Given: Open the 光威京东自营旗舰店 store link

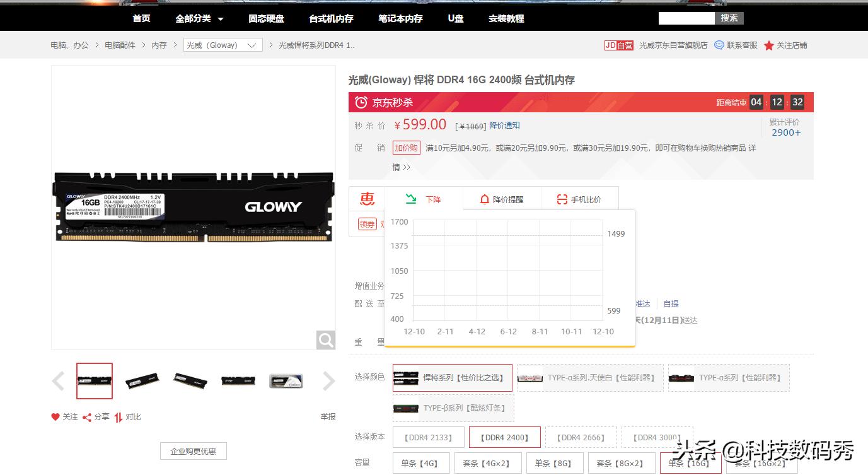Looking at the screenshot, I should (673, 45).
